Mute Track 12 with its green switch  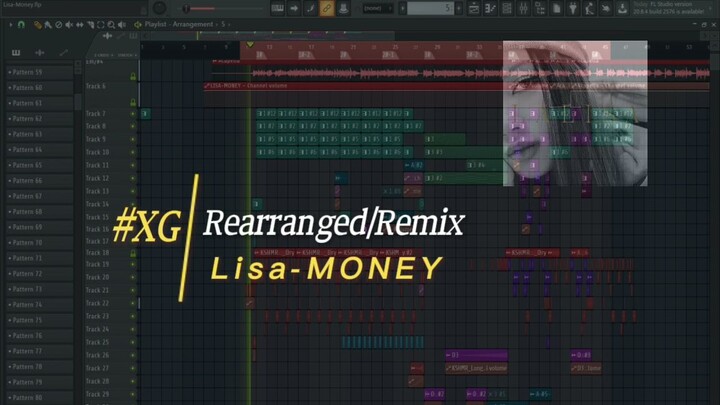click(133, 178)
